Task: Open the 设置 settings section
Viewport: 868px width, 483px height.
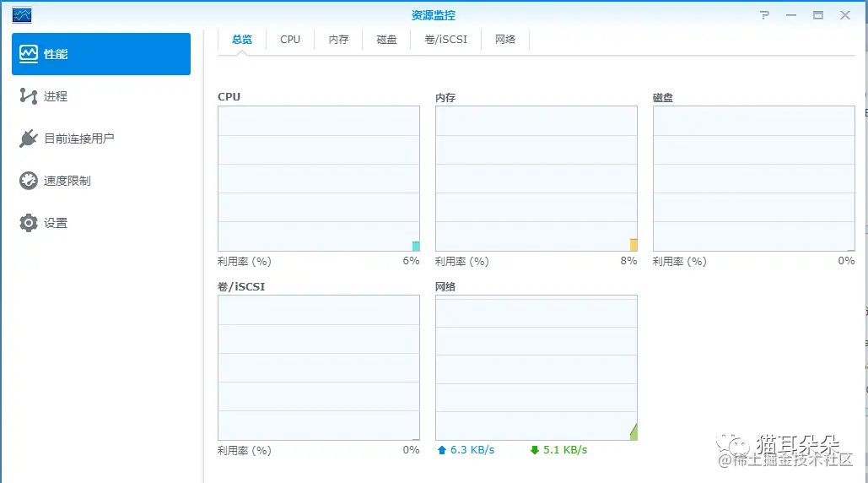Action: click(101, 223)
